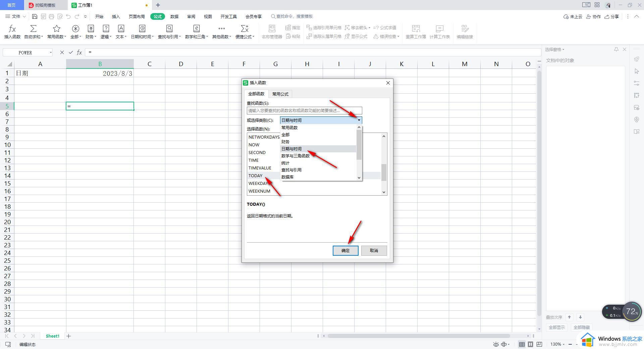Viewport: 644px width, 349px height.
Task: Click the horizontal sheet scrollbar
Action: pos(419,336)
